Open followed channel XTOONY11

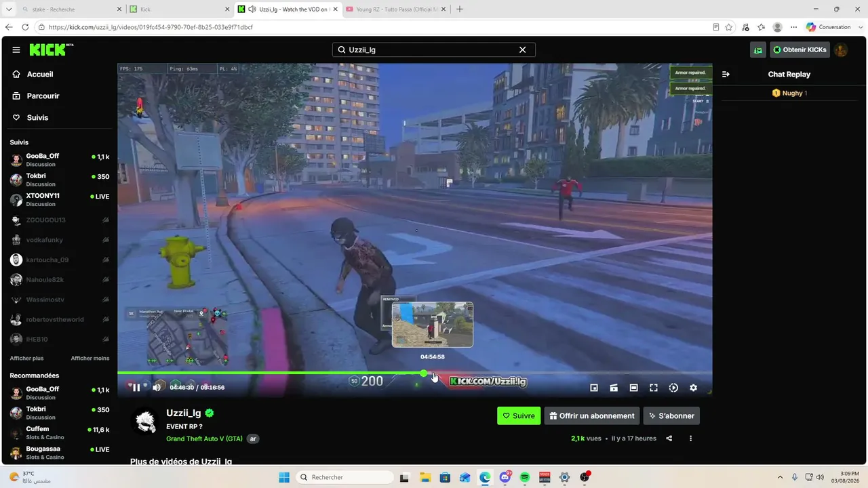tap(60, 199)
